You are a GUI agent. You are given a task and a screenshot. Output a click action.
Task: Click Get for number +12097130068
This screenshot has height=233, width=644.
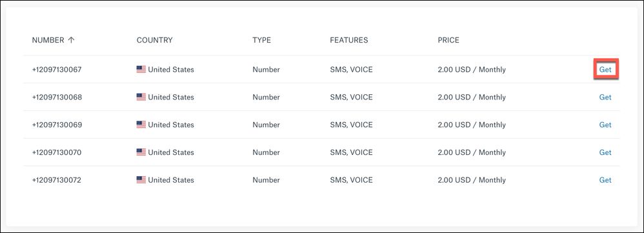[x=605, y=97]
